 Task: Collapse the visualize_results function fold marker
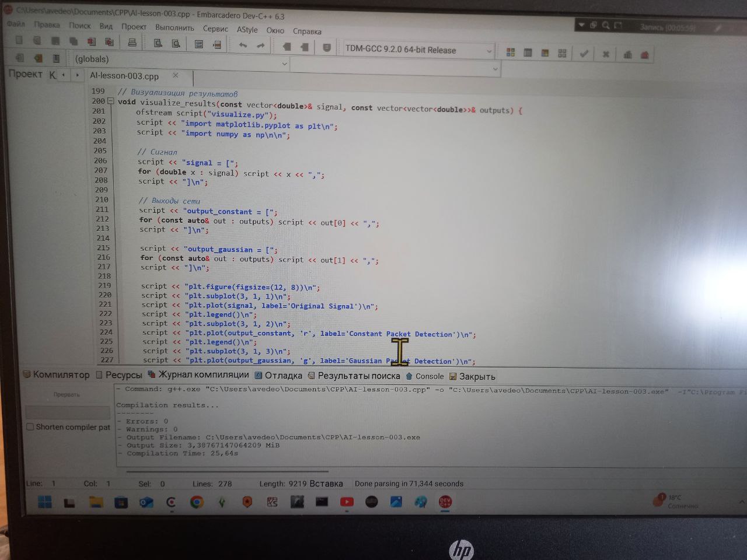(111, 101)
